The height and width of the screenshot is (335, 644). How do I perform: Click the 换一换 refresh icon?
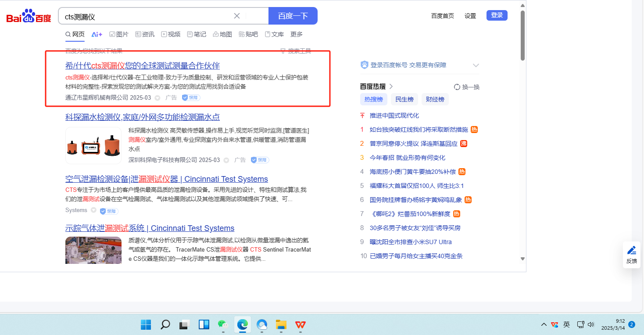(457, 87)
